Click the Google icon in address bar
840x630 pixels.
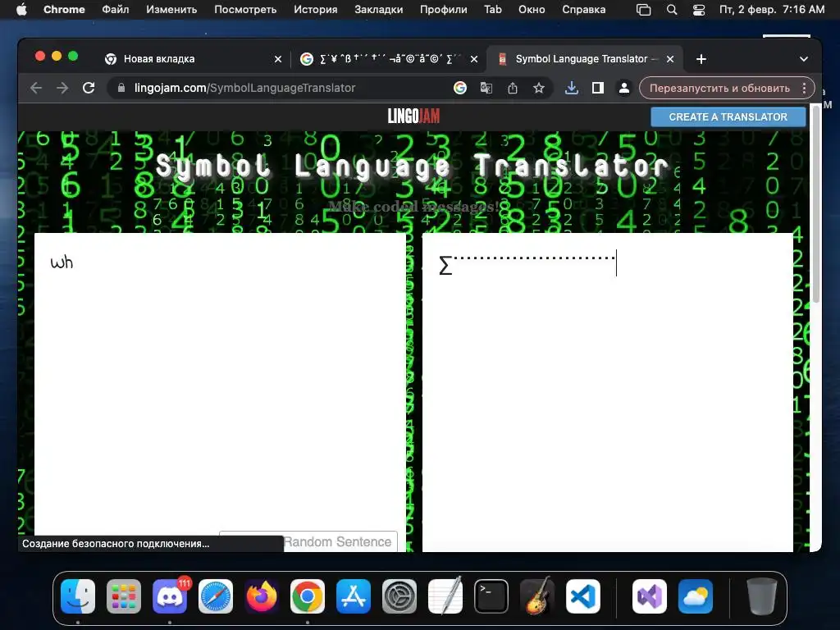[x=460, y=88]
